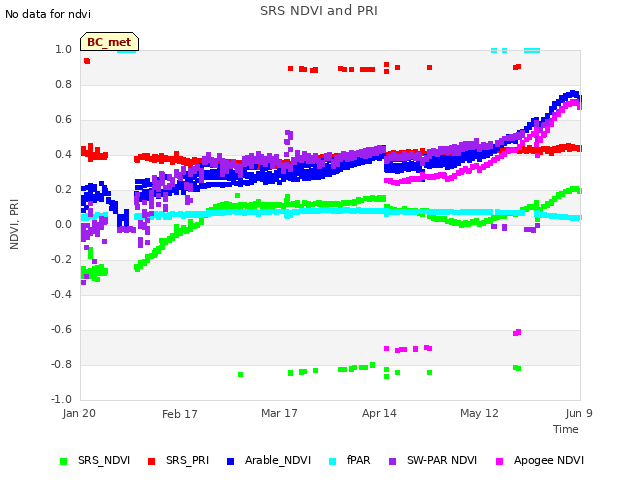
Task: Click the 0.2 y-axis label
Action: click(x=64, y=189)
